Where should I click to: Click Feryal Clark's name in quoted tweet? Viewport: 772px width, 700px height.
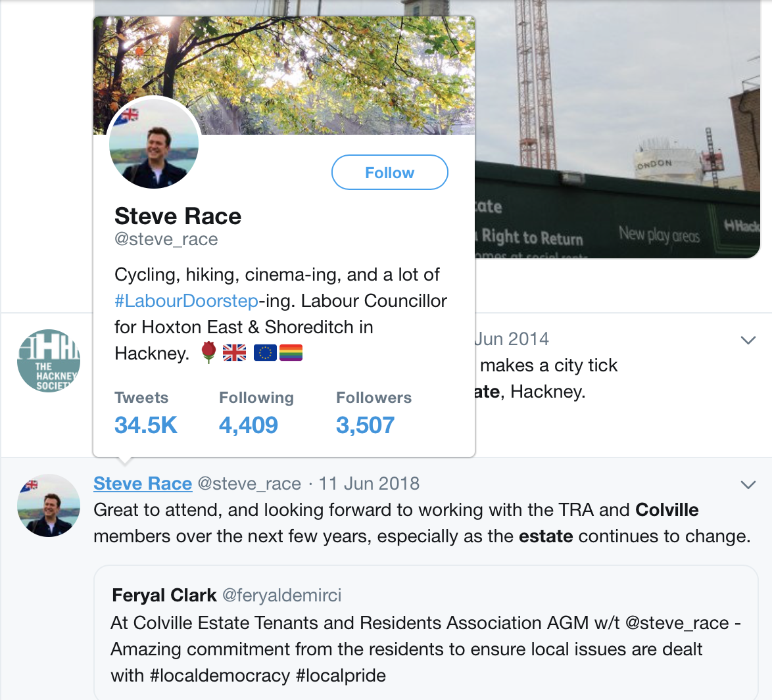point(164,595)
